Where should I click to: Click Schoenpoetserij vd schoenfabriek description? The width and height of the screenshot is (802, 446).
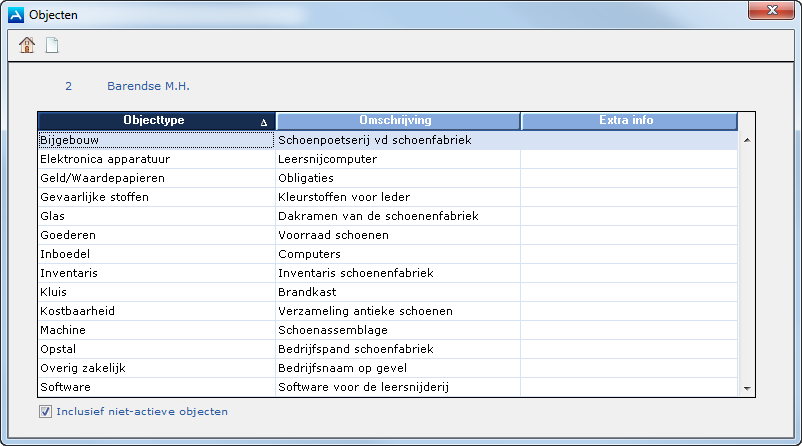point(375,140)
